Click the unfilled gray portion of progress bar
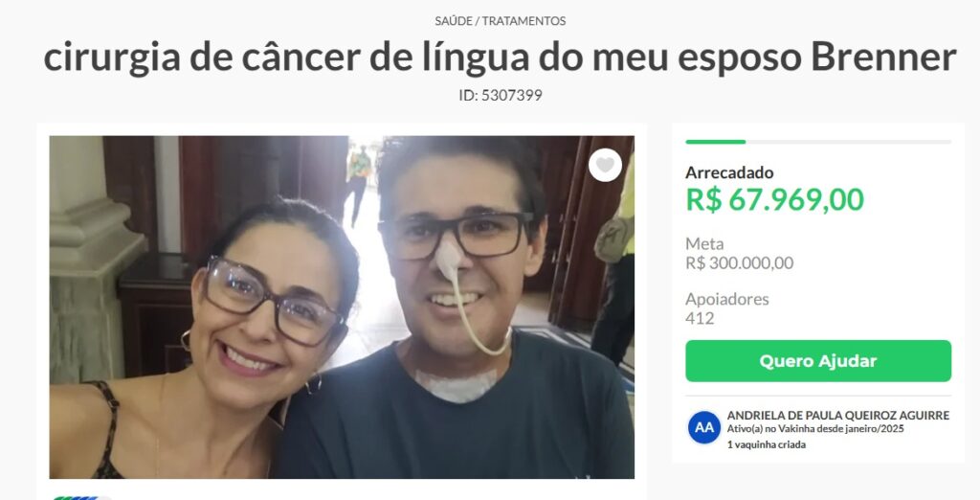The height and width of the screenshot is (500, 980). [848, 142]
